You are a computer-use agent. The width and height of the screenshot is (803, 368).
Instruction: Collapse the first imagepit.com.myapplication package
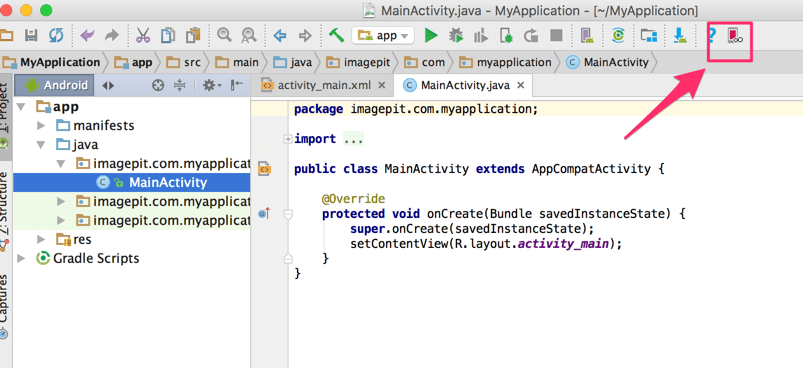[61, 164]
